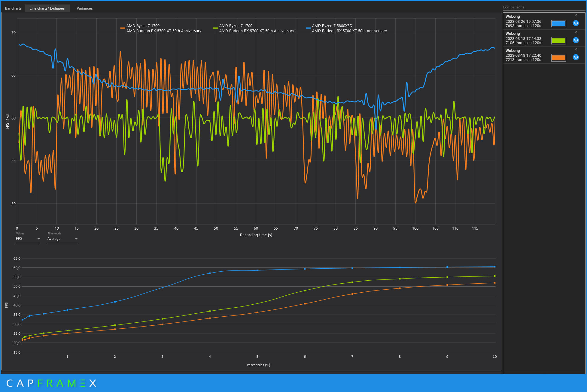Image resolution: width=587 pixels, height=392 pixels.
Task: Click the orange Ryzen 7 1700 legend marker
Action: [123, 28]
